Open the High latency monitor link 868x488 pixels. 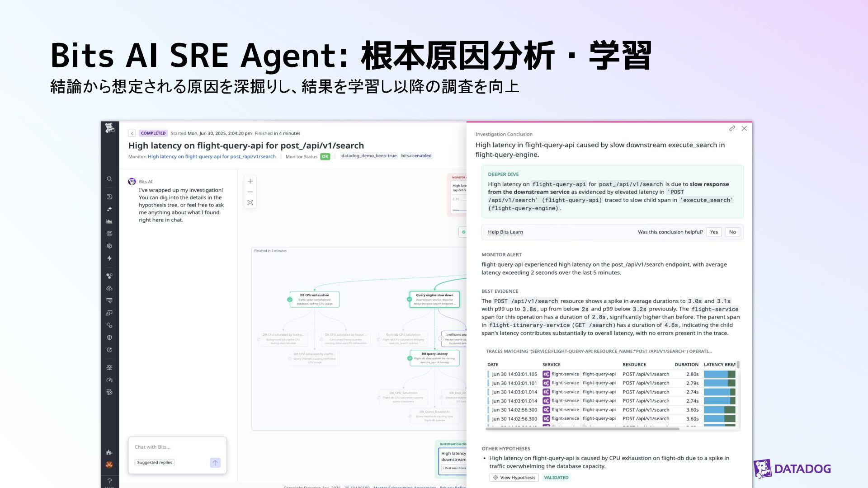click(212, 156)
